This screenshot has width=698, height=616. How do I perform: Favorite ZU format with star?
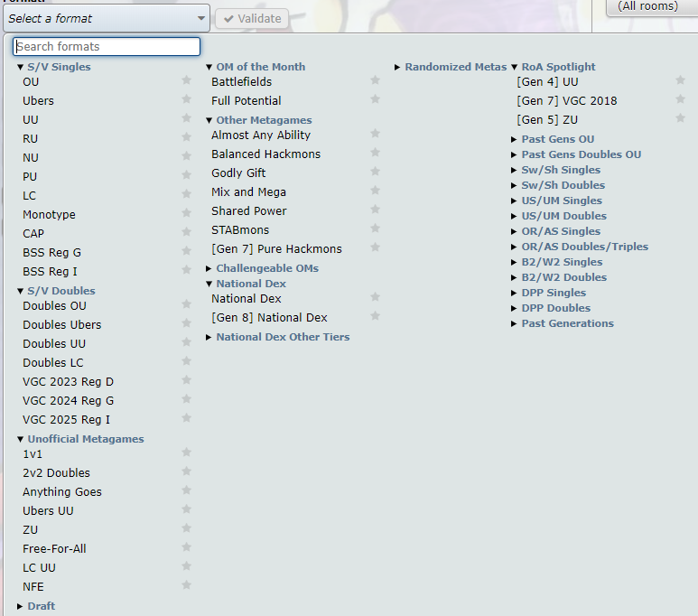[187, 527]
